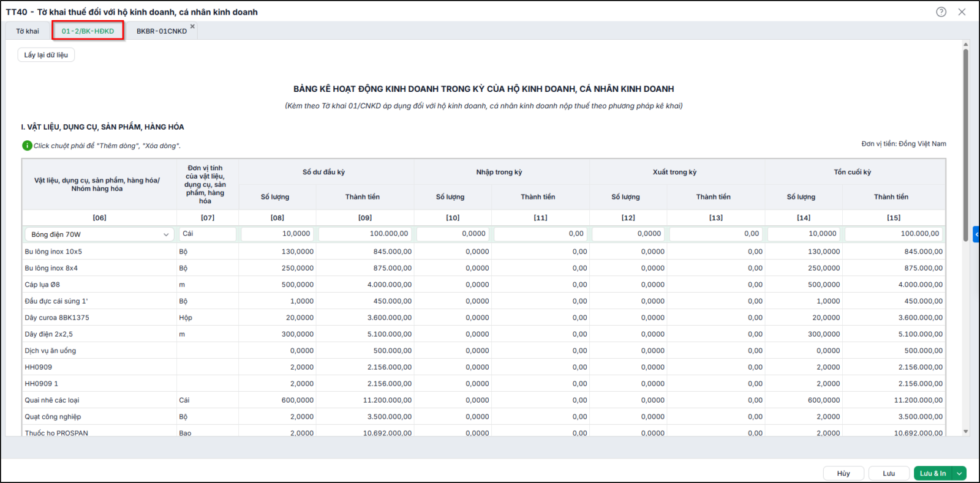Click the Hủy button
Screen dimensions: 980x483
843,473
